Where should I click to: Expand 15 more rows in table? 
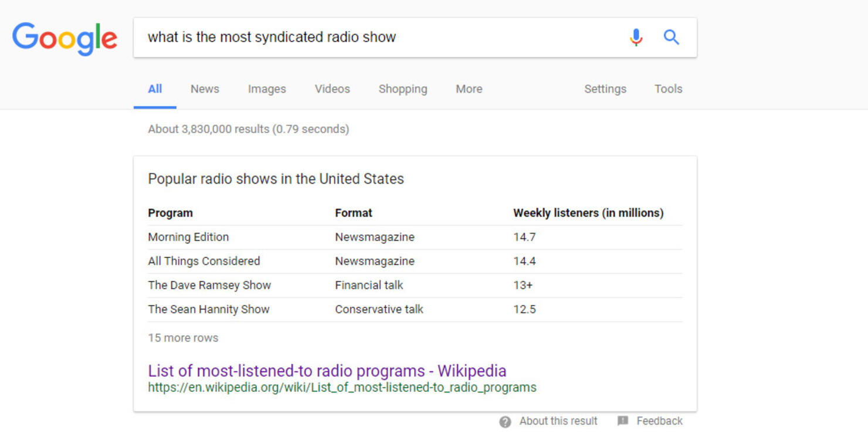tap(183, 338)
